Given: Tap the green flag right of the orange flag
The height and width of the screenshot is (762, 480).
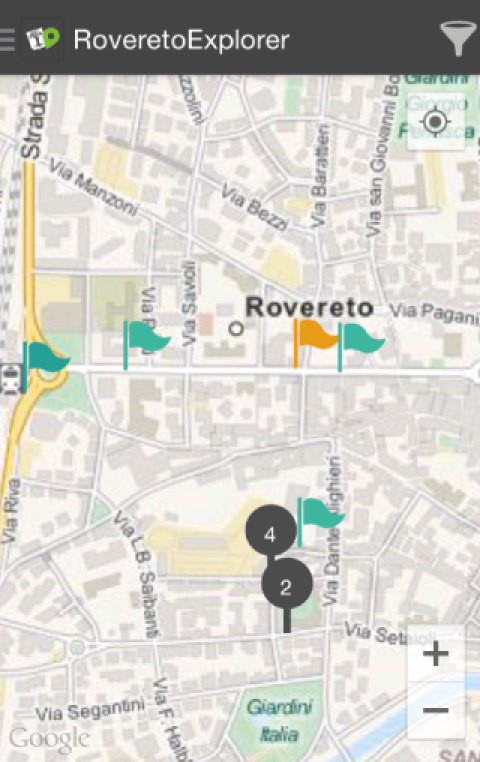Looking at the screenshot, I should click(x=361, y=346).
